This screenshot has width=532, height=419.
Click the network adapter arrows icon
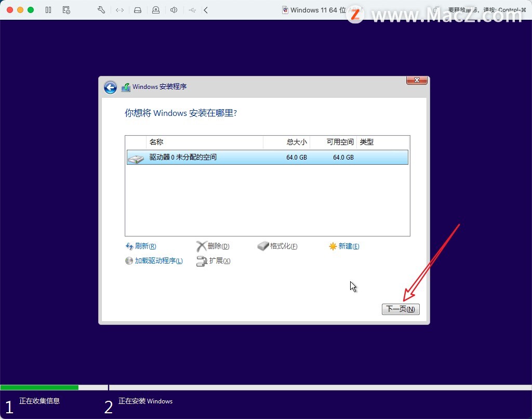120,10
